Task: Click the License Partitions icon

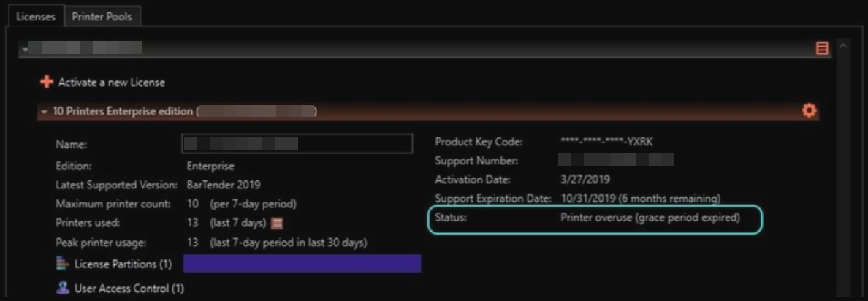Action: [62, 264]
